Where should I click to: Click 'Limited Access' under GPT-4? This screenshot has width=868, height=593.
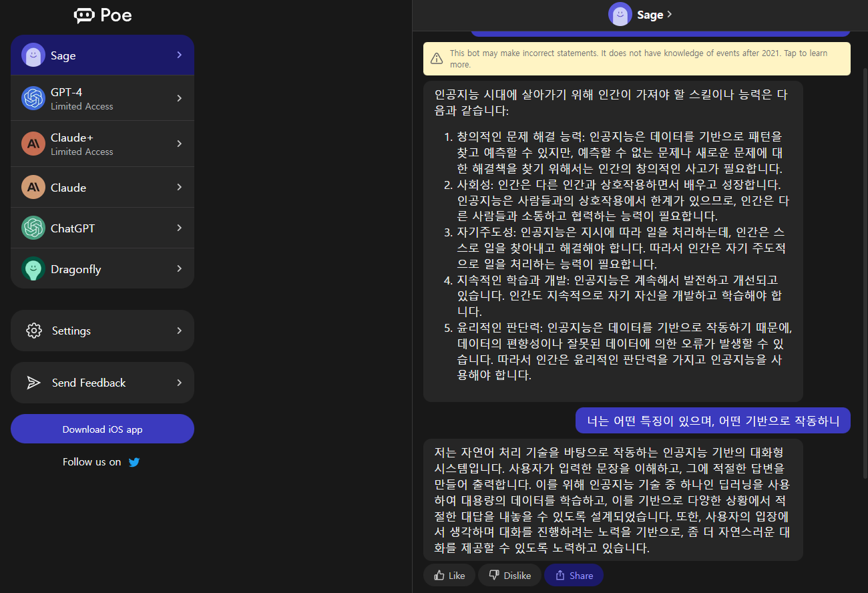(82, 106)
